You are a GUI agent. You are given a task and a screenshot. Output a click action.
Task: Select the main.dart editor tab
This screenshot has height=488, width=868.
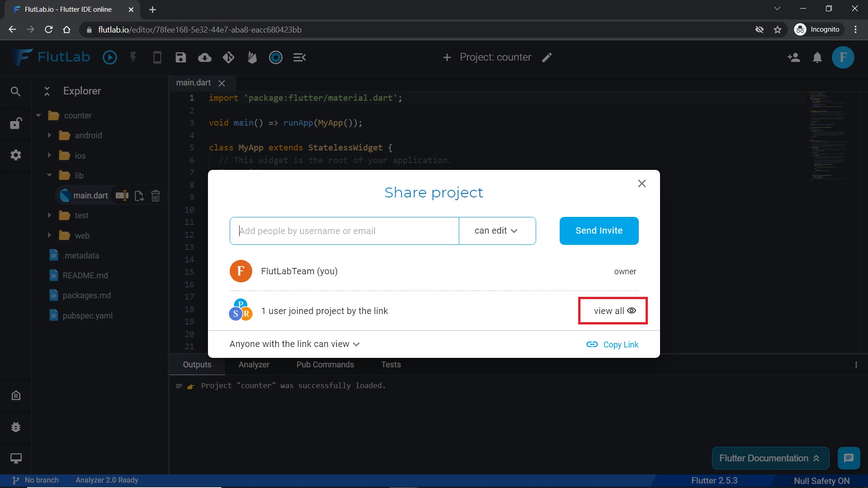pos(193,83)
